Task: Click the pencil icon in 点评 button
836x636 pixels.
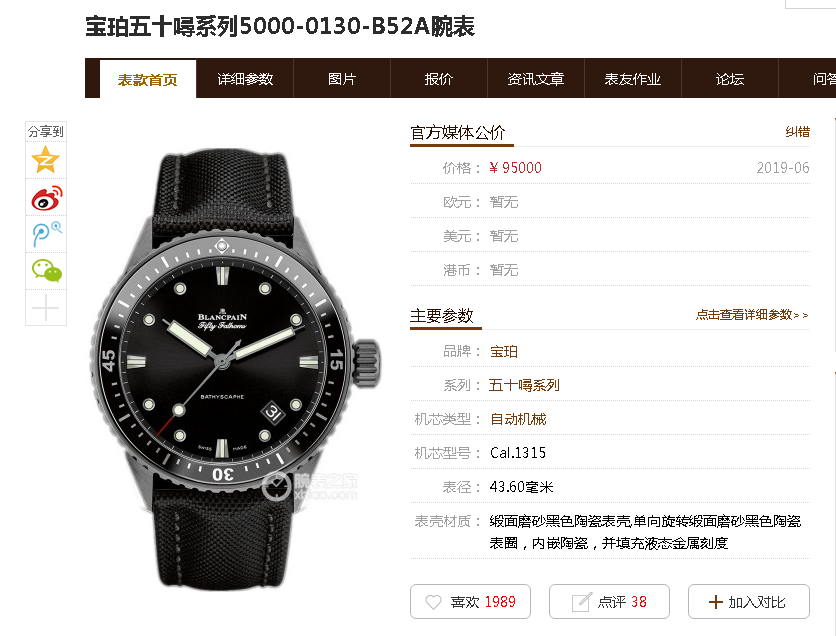Action: [x=581, y=602]
